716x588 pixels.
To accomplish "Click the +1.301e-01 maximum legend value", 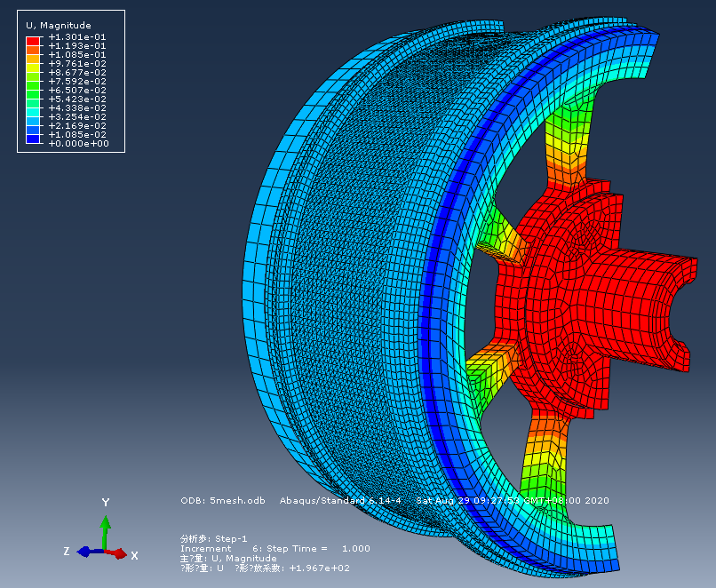I will click(77, 36).
